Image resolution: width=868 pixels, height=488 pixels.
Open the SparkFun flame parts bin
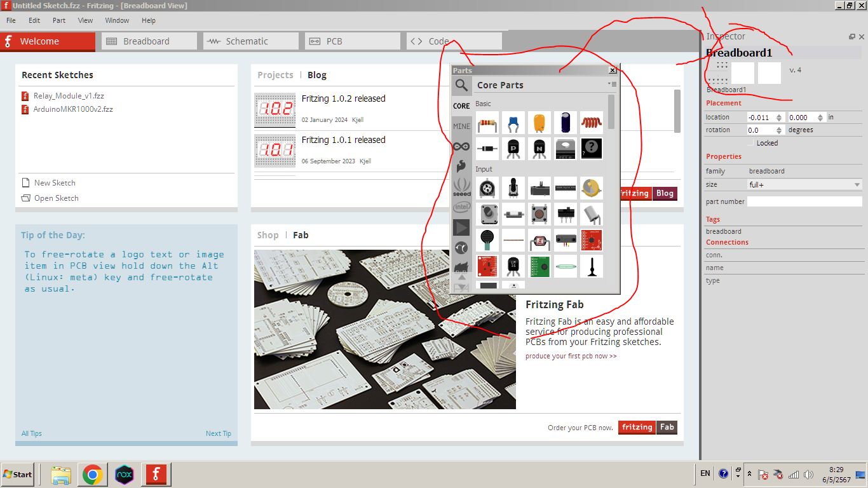tap(461, 166)
